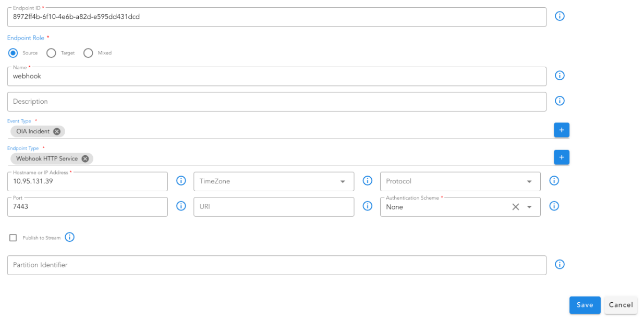This screenshot has width=644, height=321.
Task: Click the info icon beside Description field
Action: tap(560, 101)
